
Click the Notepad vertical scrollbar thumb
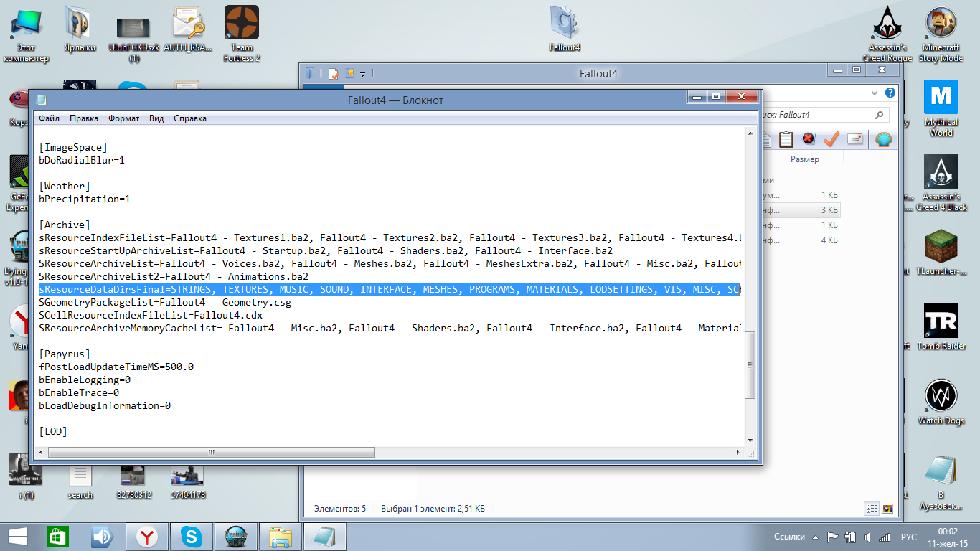[x=750, y=364]
